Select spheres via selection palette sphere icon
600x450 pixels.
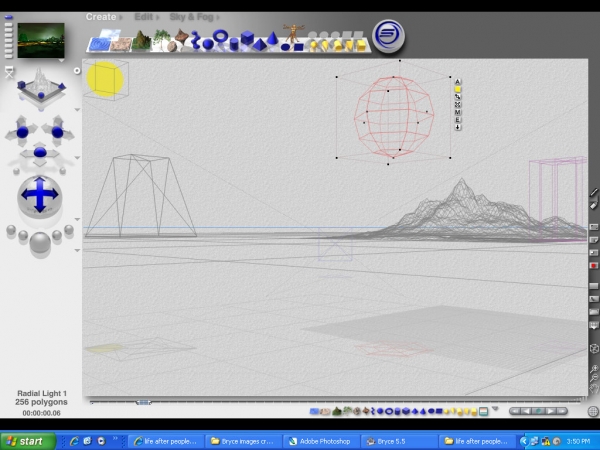(380, 411)
